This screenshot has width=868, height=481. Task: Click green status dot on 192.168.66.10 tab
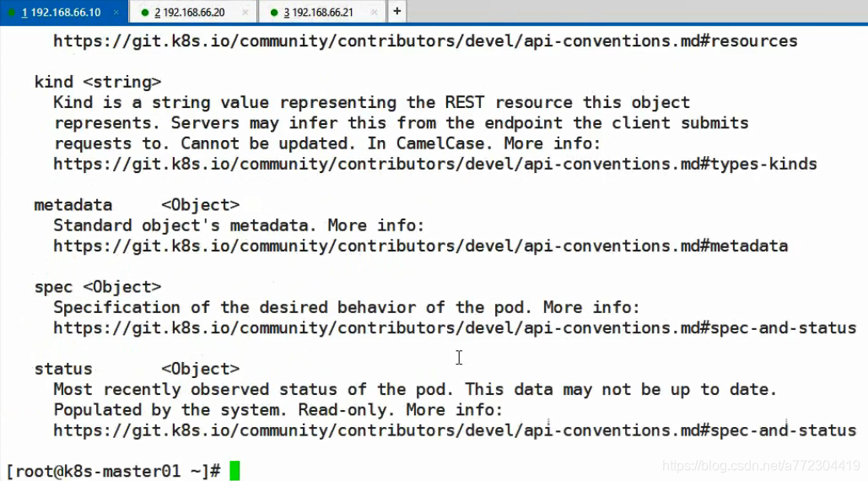click(x=11, y=12)
